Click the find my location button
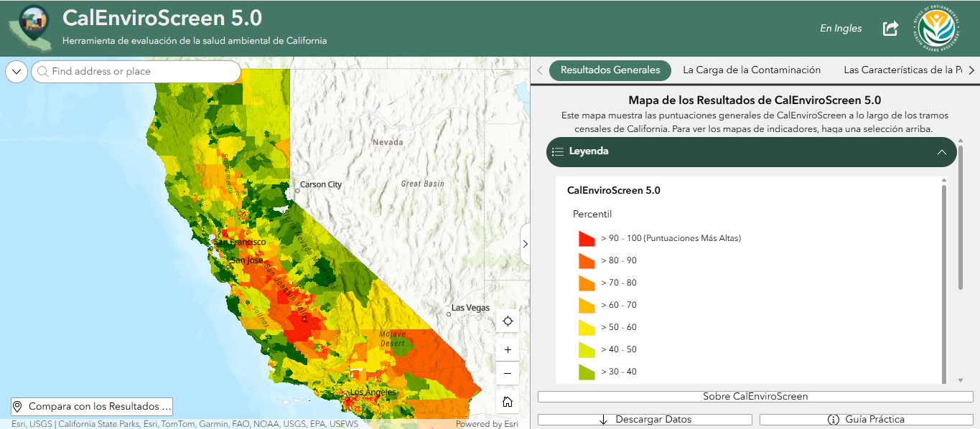The image size is (980, 429). (x=508, y=321)
